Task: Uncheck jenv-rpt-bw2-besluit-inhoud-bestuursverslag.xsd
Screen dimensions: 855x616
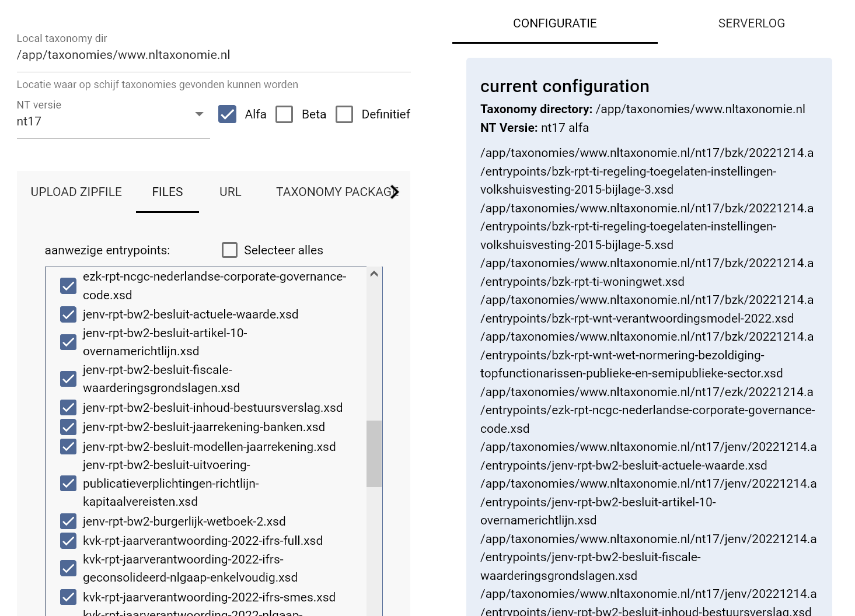Action: [68, 407]
